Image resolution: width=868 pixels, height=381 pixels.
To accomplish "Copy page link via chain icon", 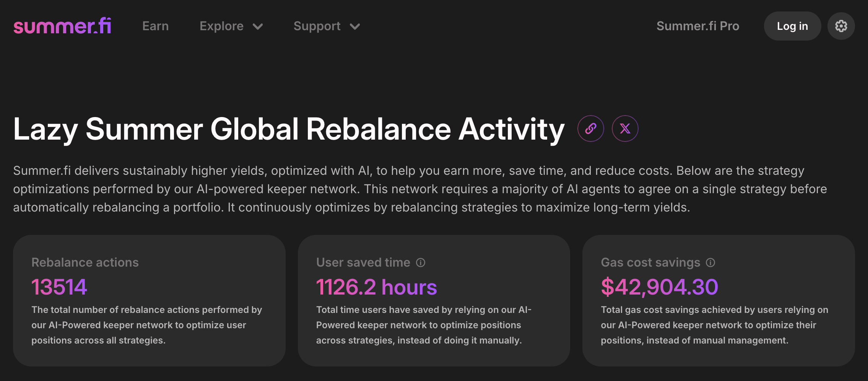I will 590,129.
